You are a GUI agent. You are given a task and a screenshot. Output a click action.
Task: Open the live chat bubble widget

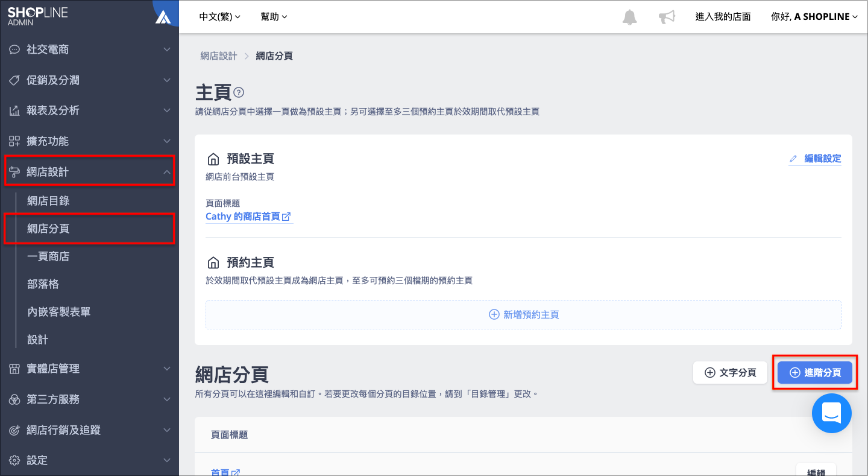[832, 413]
